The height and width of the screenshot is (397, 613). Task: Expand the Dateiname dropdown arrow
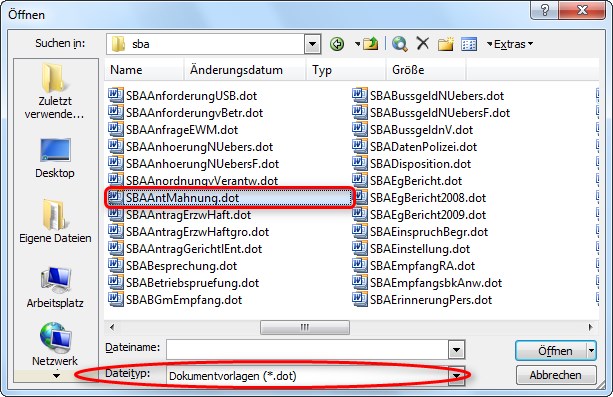tap(457, 349)
